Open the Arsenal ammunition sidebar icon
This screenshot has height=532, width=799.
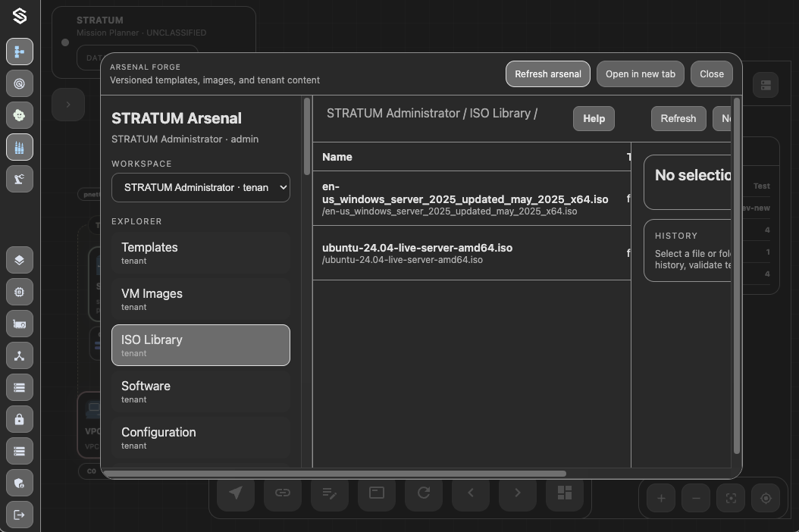[x=20, y=147]
